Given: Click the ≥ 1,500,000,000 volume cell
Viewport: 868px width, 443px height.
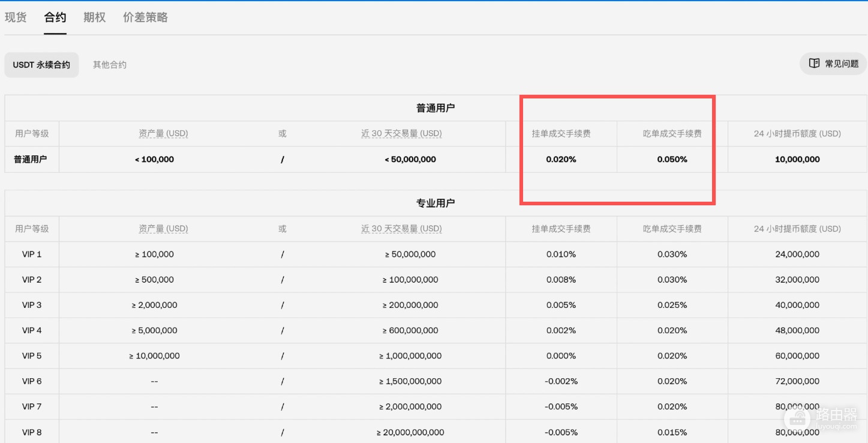Looking at the screenshot, I should pos(410,381).
